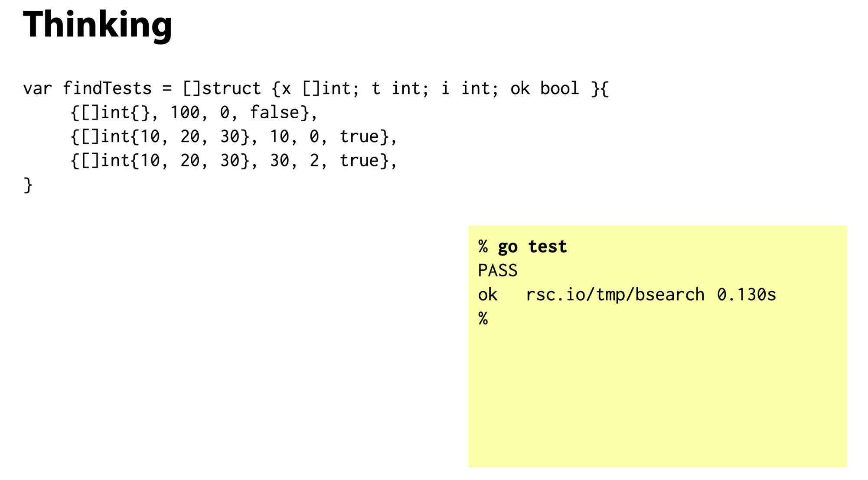Viewport: 868px width, 480px height.
Task: Click the Thinking slide title
Action: [x=98, y=25]
